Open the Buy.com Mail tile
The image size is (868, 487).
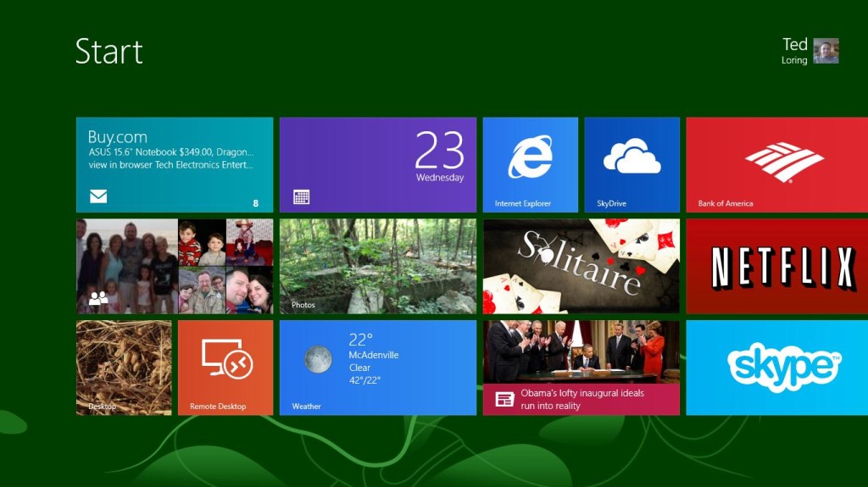pyautogui.click(x=175, y=164)
